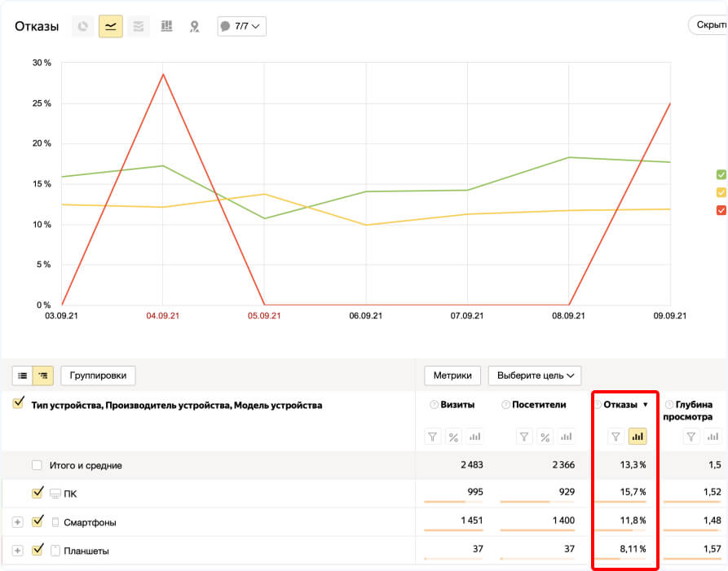This screenshot has height=571, width=728.
Task: Switch to column chart view
Action: coord(166,26)
